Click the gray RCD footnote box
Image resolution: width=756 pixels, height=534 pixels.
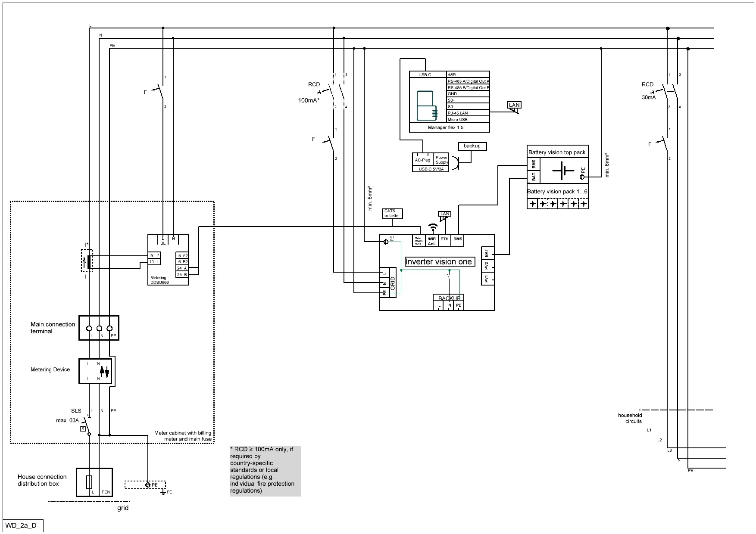coord(265,471)
